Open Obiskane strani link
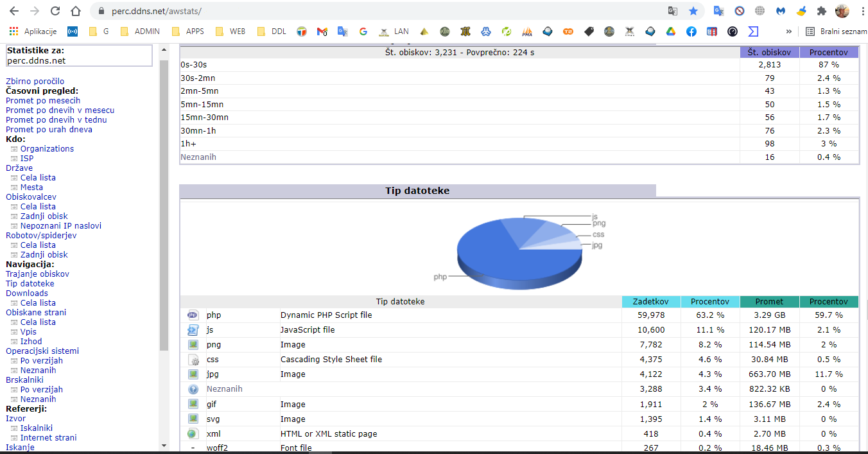The height and width of the screenshot is (454, 868). [36, 312]
